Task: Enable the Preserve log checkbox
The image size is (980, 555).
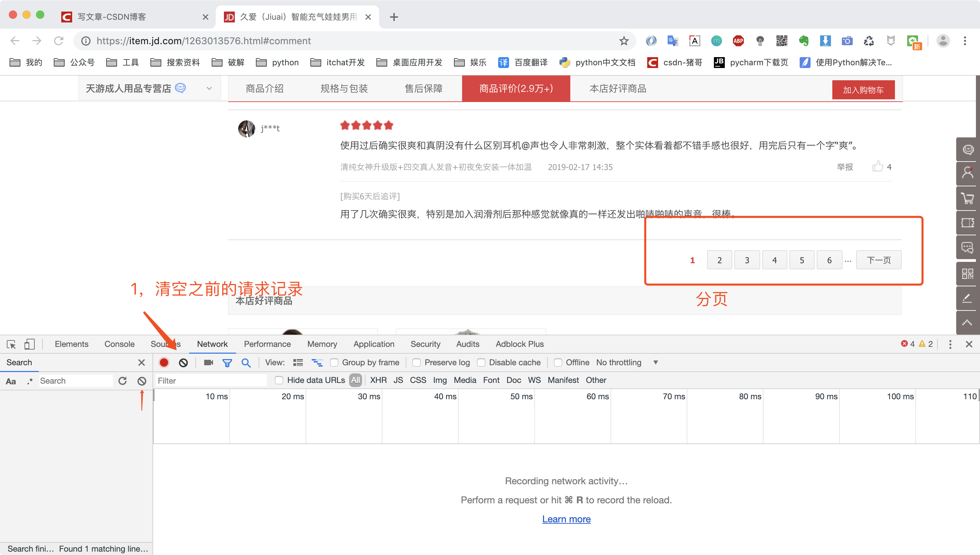Action: (x=416, y=363)
